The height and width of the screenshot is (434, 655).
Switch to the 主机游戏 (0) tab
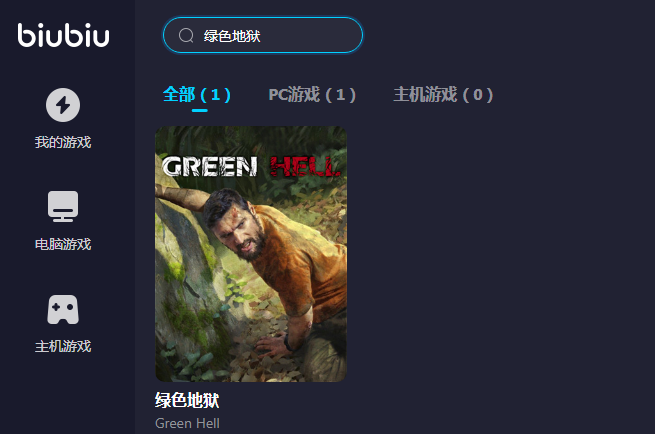click(x=443, y=94)
